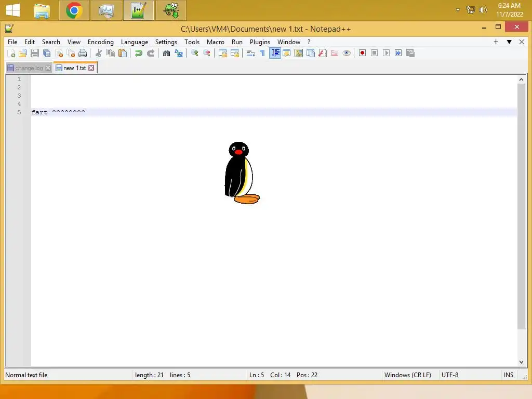Viewport: 532px width, 399px height.
Task: Click the Open file folder icon
Action: (x=23, y=54)
